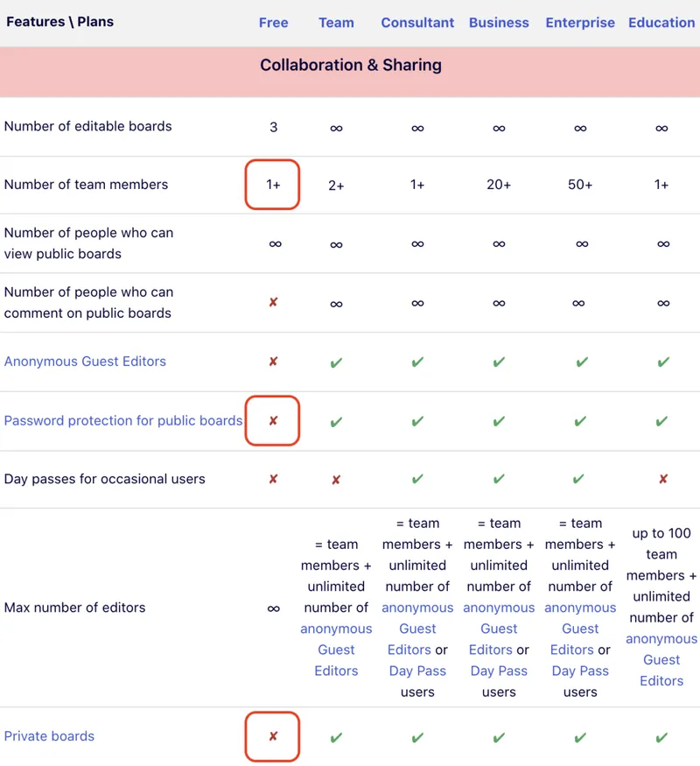The height and width of the screenshot is (766, 700).
Task: Follow the Private boards feature link
Action: (x=49, y=736)
